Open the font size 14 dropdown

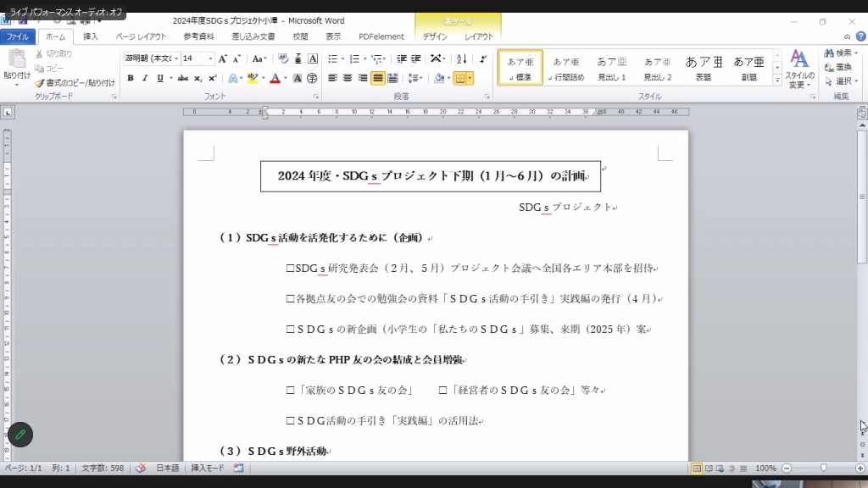click(210, 58)
